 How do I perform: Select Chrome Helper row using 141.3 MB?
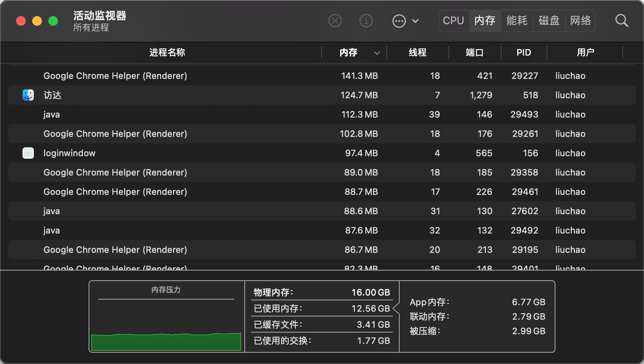pyautogui.click(x=322, y=76)
